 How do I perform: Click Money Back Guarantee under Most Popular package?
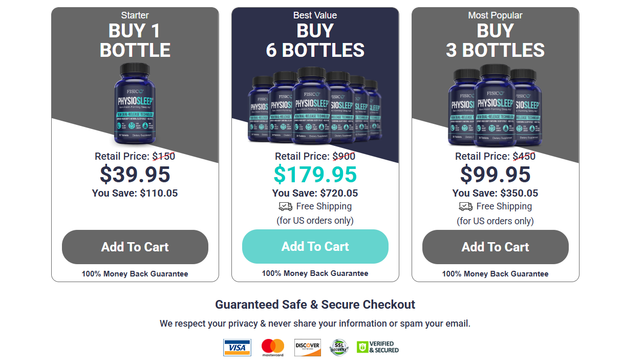tap(496, 274)
